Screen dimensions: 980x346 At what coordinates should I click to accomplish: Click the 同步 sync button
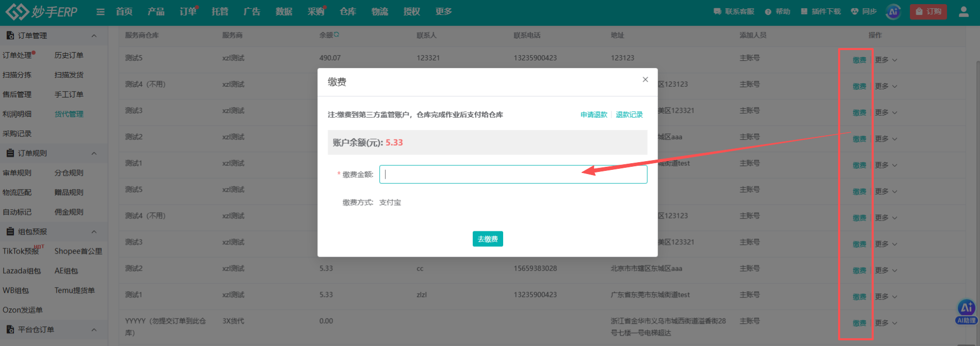point(864,11)
